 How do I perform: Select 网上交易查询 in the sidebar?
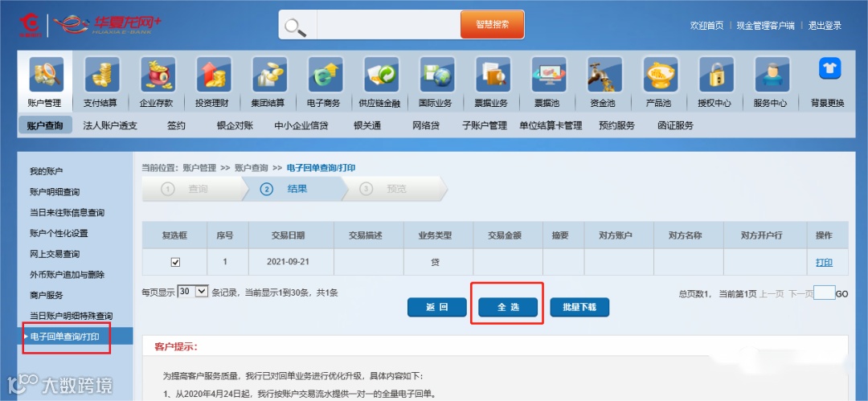point(55,254)
